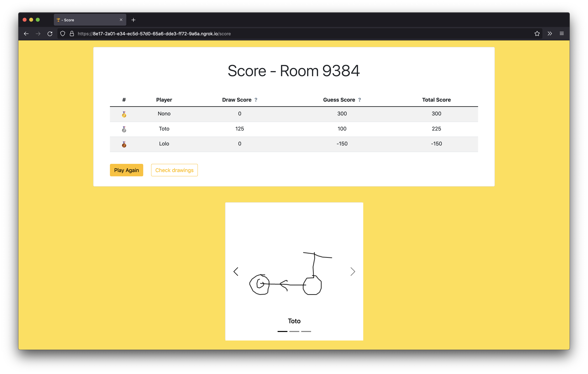Click the Guess Score column header
This screenshot has width=588, height=374.
(339, 100)
